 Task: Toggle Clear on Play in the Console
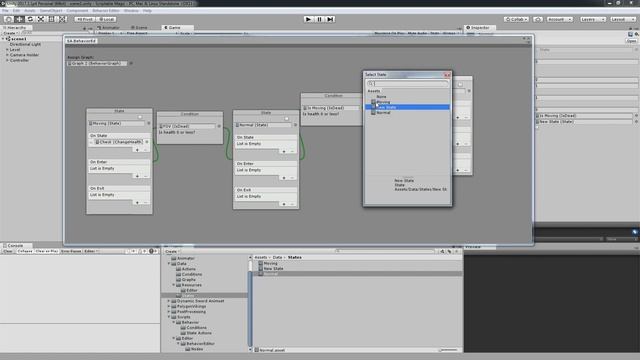tap(47, 251)
